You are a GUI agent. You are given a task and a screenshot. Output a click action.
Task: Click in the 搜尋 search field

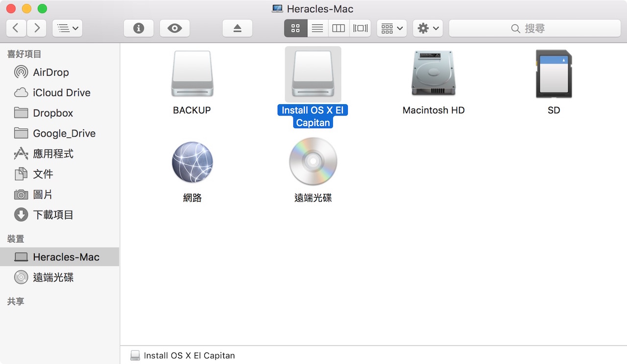coord(535,28)
